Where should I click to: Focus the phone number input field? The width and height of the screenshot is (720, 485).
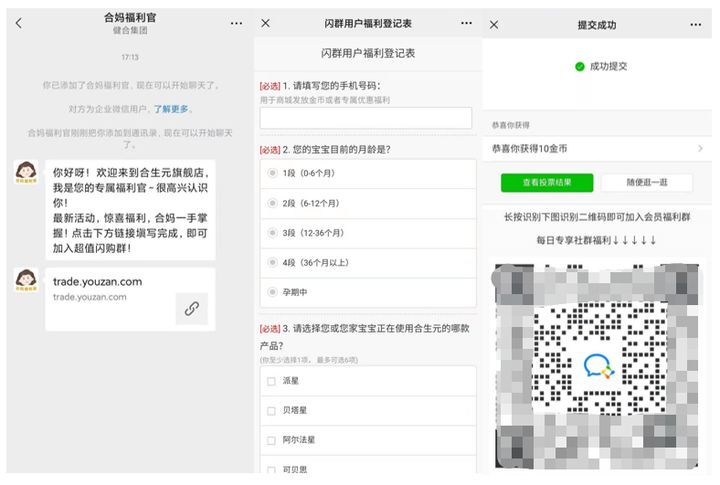pos(366,118)
